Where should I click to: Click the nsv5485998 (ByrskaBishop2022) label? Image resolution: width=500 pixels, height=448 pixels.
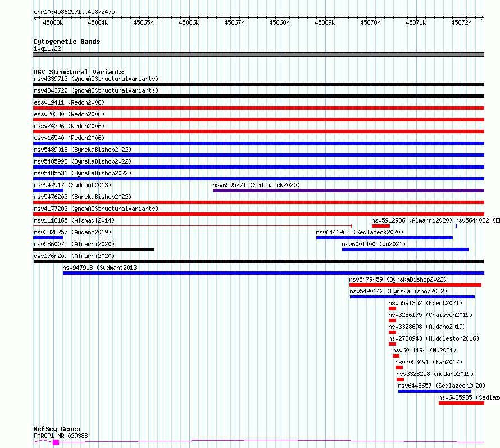pos(83,161)
